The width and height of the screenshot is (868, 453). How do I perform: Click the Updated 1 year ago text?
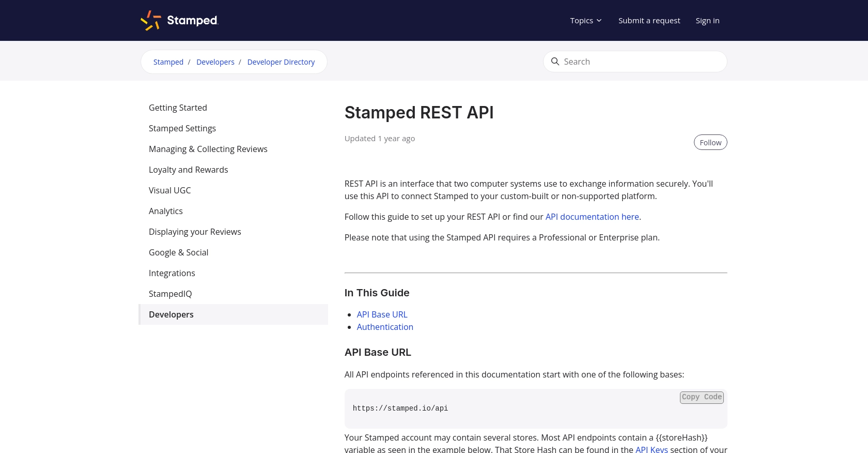point(380,138)
